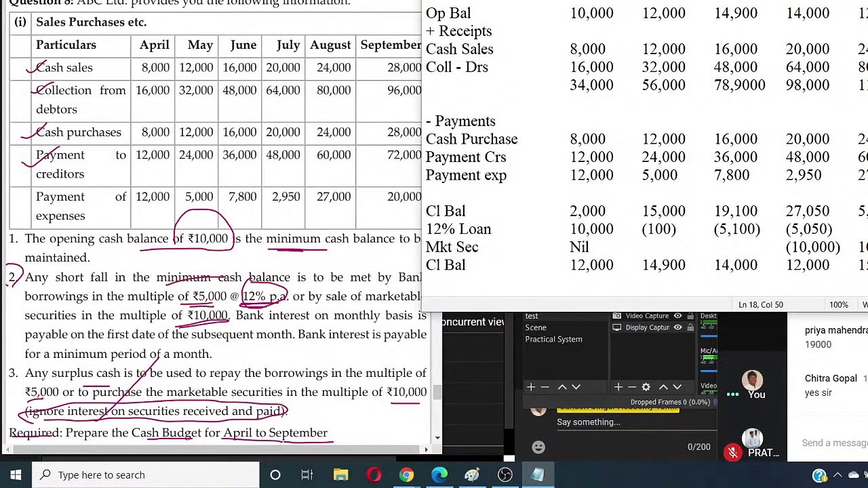
Task: Click 'priya mahendra' chat name
Action: [836, 330]
